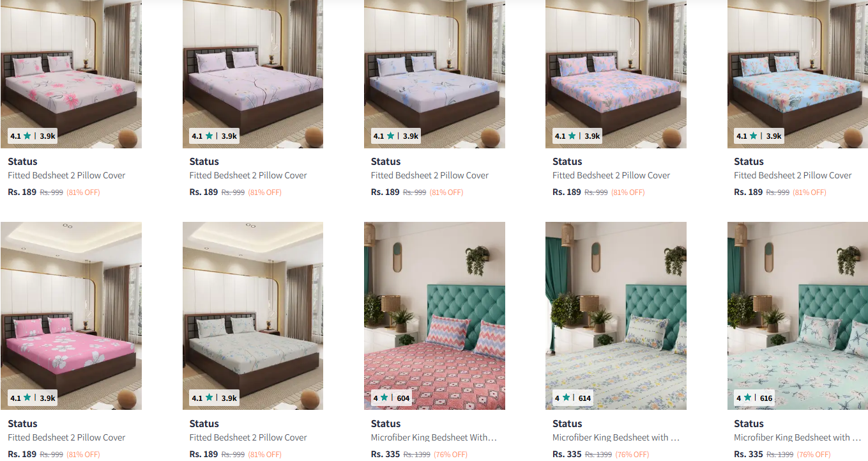Open the mint green floral king bedsheet image

pos(797,316)
